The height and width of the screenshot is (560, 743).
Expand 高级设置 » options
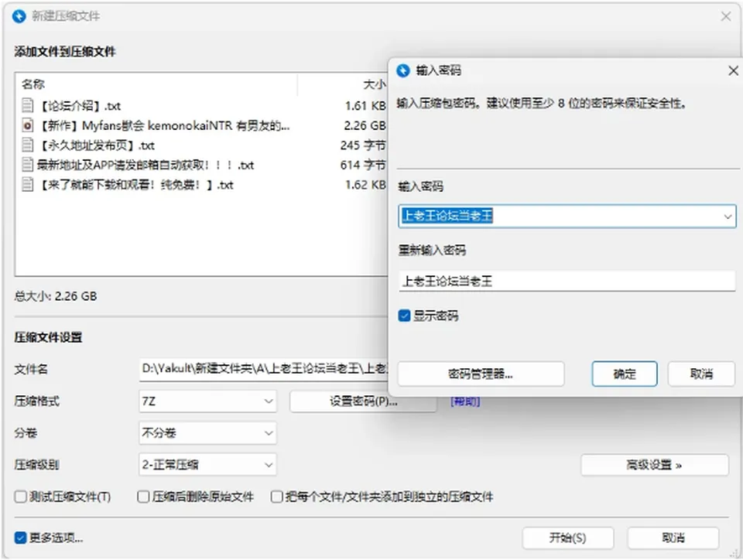coord(655,465)
